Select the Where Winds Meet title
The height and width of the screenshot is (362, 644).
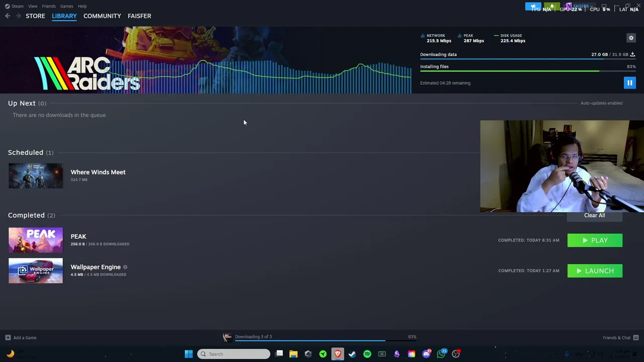[x=98, y=172]
